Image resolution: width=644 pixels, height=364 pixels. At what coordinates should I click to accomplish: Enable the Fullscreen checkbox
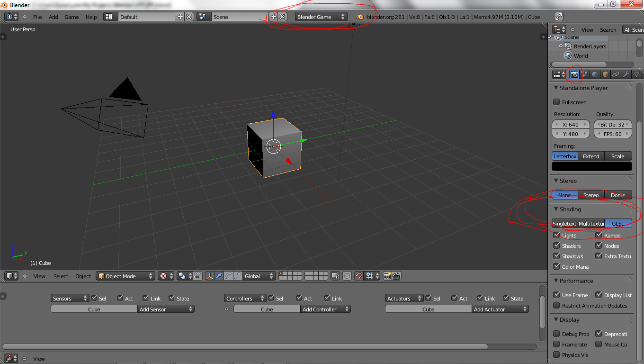click(x=556, y=102)
